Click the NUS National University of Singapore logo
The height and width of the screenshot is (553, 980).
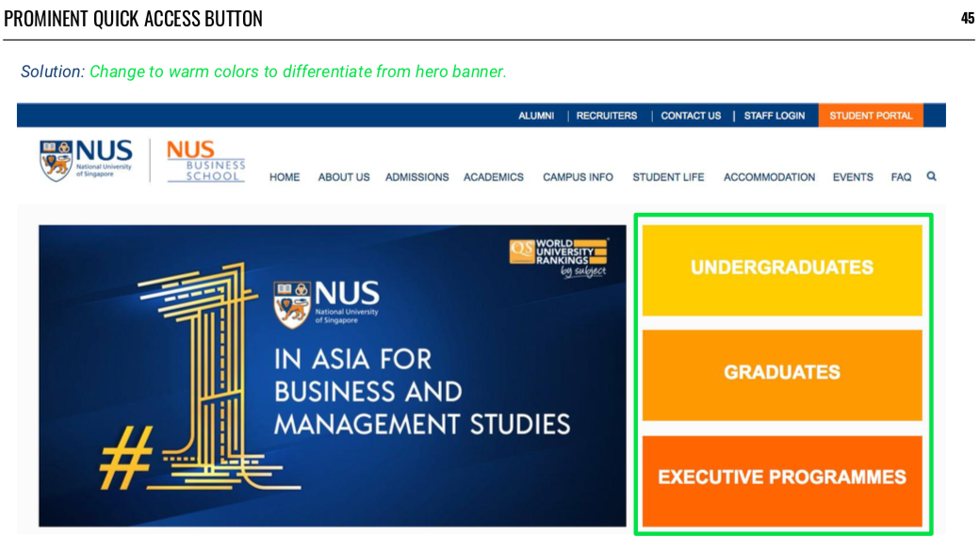click(86, 160)
